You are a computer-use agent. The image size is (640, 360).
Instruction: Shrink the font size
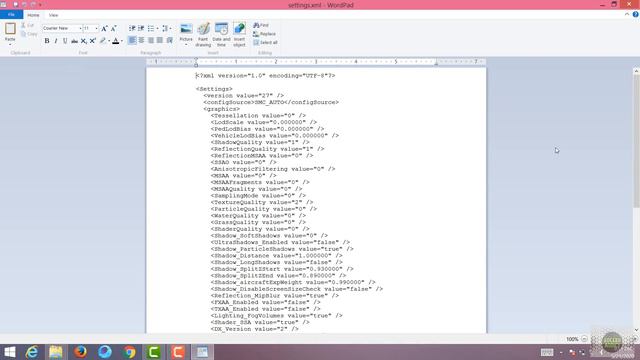coord(114,28)
